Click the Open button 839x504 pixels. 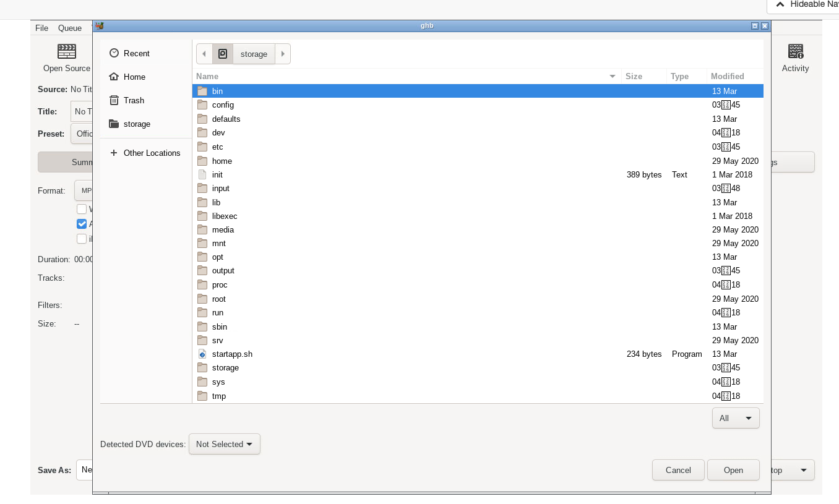(733, 470)
